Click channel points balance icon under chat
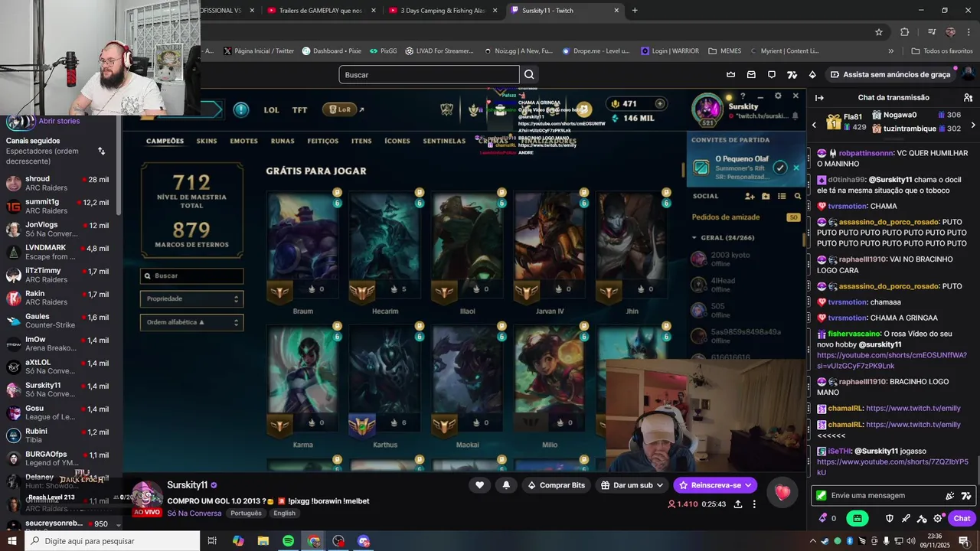Image resolution: width=980 pixels, height=551 pixels. 828,518
